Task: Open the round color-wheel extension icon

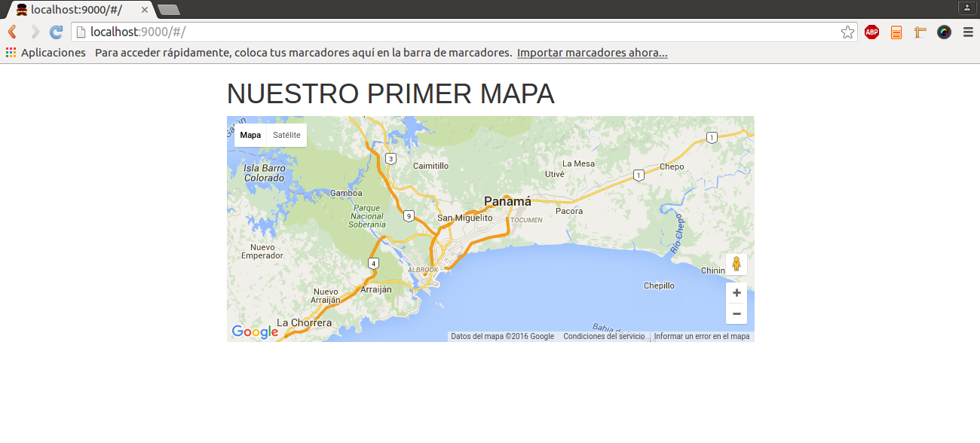Action: coord(944,32)
